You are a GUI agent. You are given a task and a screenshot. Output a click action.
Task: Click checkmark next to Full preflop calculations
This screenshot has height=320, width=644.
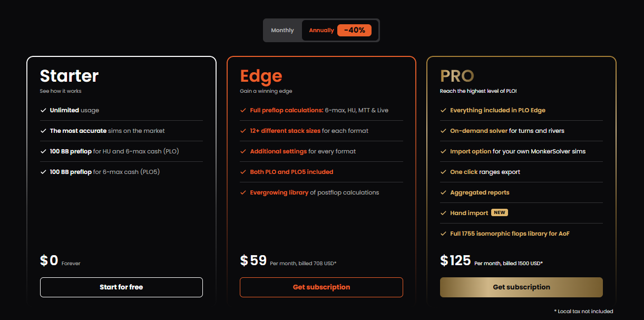[243, 110]
